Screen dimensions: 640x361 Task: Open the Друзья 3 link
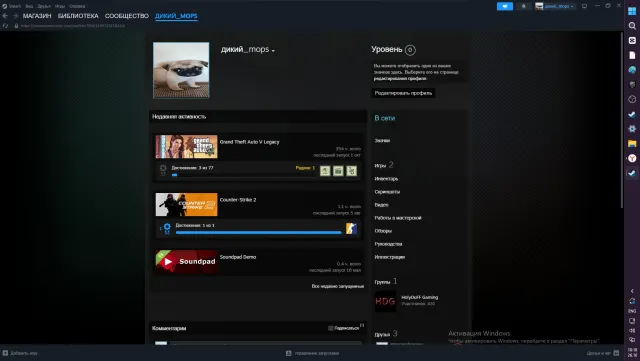coord(386,334)
